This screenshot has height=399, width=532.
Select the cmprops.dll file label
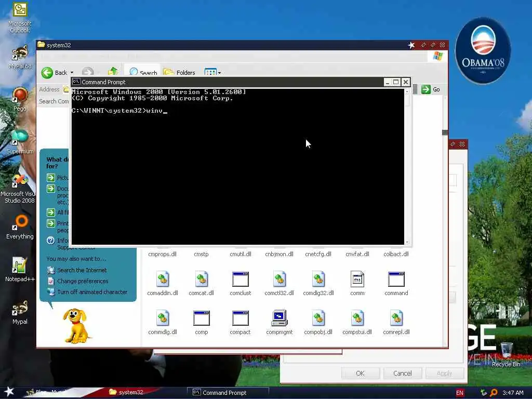pos(162,254)
